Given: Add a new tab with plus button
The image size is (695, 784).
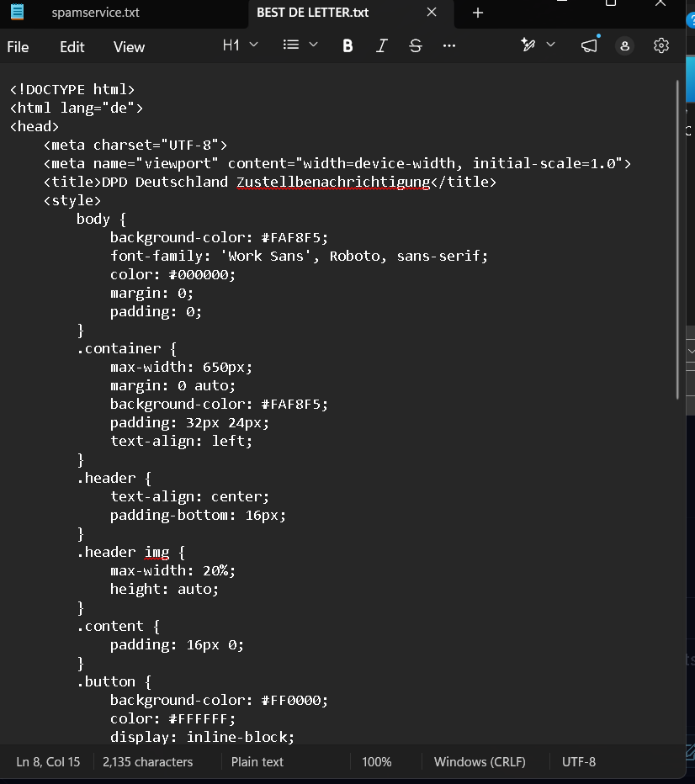Looking at the screenshot, I should coord(478,13).
